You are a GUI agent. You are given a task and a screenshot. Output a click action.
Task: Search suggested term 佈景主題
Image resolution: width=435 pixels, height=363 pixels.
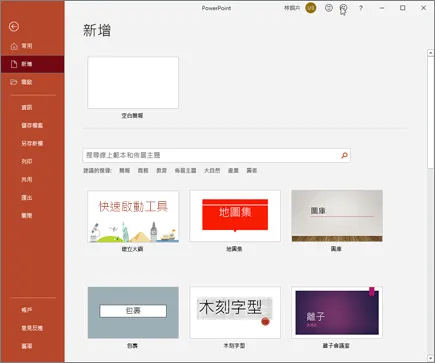point(185,171)
